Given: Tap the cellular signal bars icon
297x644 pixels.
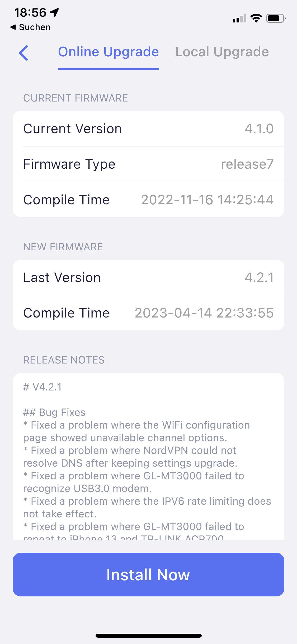Looking at the screenshot, I should click(239, 18).
